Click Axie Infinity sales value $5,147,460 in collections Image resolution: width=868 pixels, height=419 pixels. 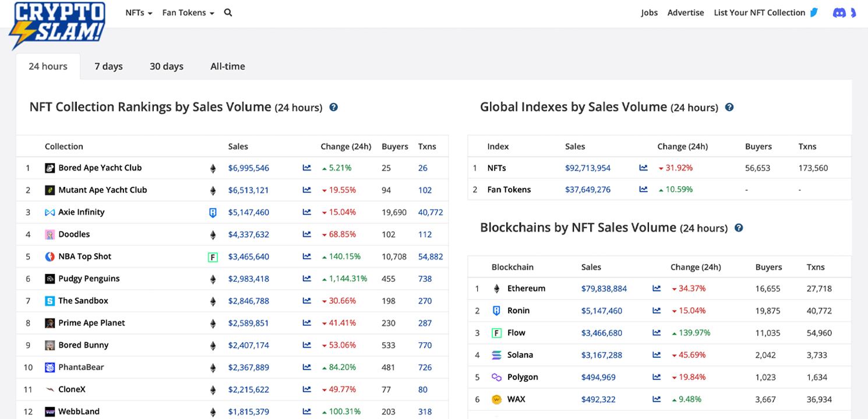tap(249, 212)
